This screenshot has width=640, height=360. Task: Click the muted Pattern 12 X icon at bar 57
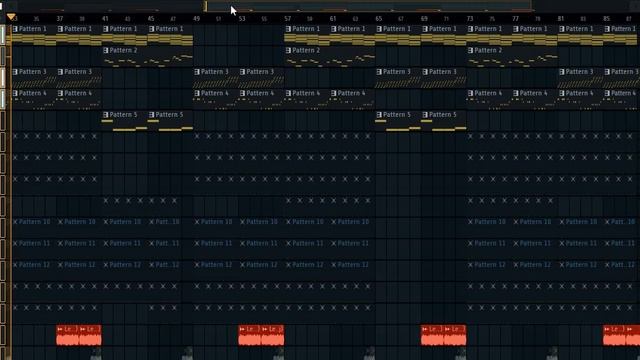pyautogui.click(x=288, y=264)
